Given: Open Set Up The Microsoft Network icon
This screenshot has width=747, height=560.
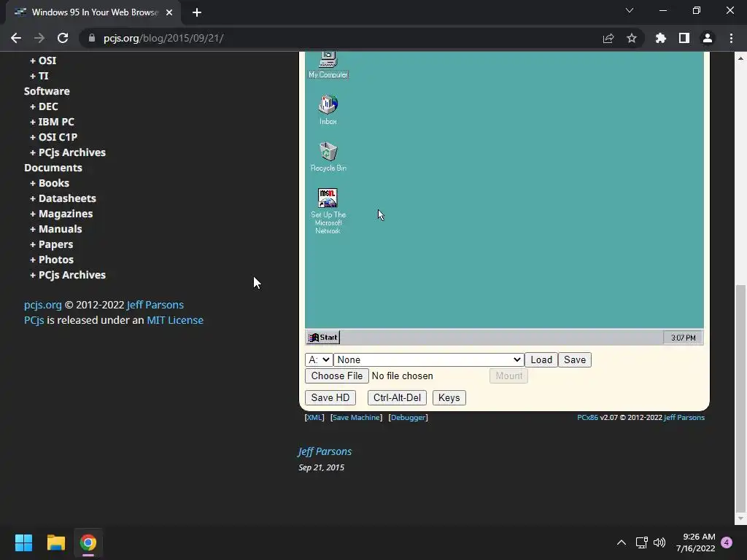Looking at the screenshot, I should 328,211.
